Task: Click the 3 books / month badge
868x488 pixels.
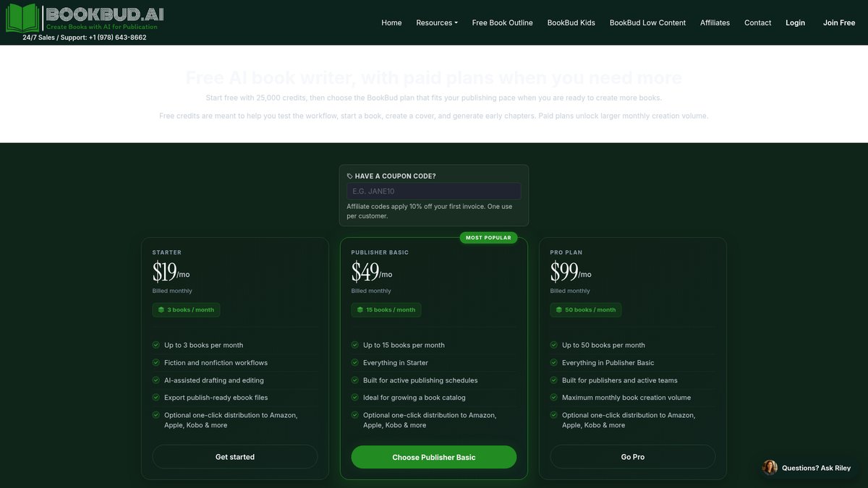Action: [186, 309]
